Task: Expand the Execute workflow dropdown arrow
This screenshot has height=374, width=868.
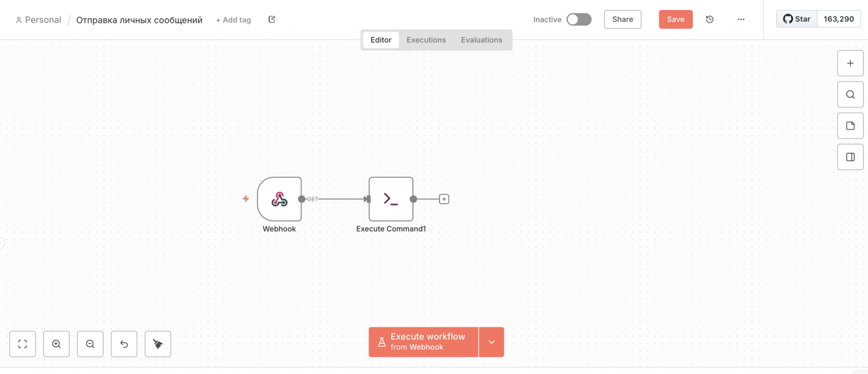Action: [491, 342]
